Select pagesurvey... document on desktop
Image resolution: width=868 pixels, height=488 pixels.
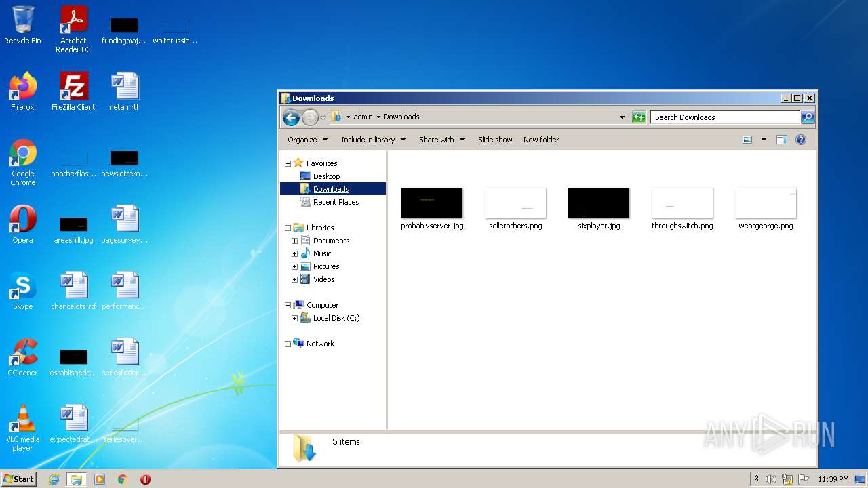[x=124, y=224]
